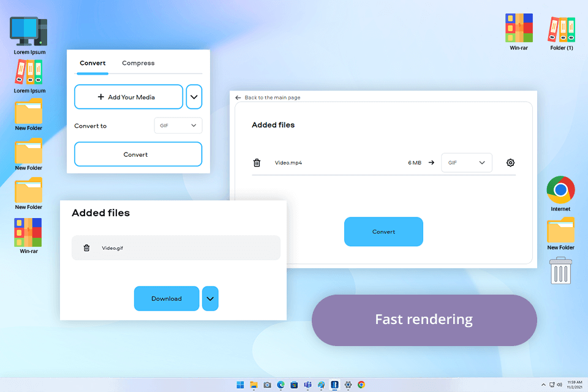Remove Video.gif using its trash icon
The image size is (588, 392).
86,247
